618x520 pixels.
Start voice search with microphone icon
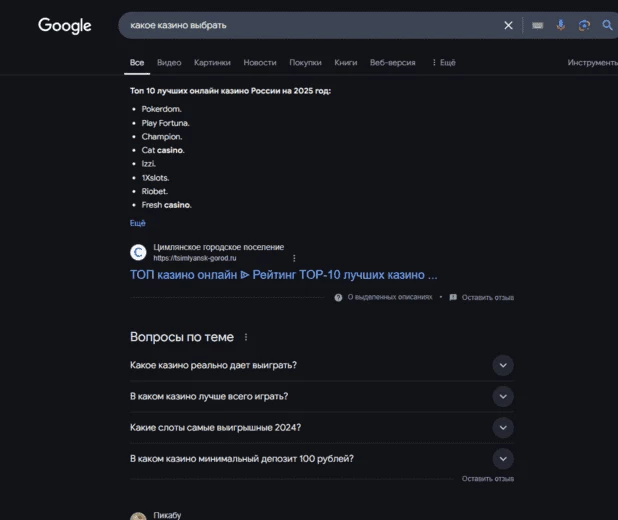(x=560, y=25)
